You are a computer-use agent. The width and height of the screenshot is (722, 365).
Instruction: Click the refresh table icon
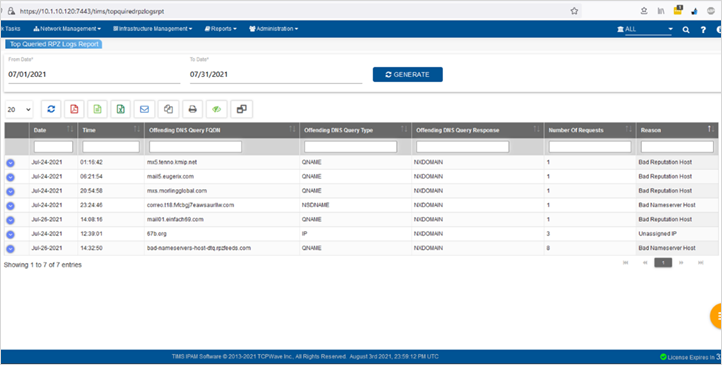click(x=51, y=109)
